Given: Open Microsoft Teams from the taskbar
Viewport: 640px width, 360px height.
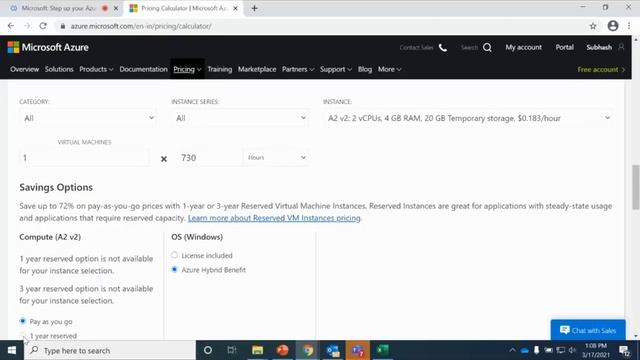Looking at the screenshot, I should pos(358,350).
